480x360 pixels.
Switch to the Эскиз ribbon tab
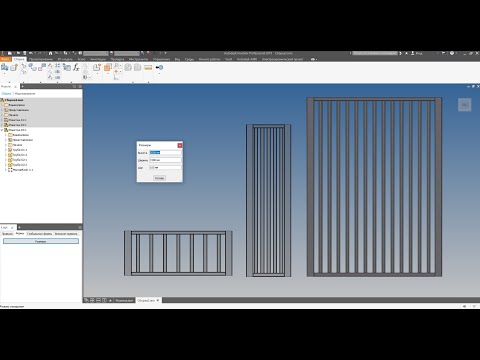(82, 59)
